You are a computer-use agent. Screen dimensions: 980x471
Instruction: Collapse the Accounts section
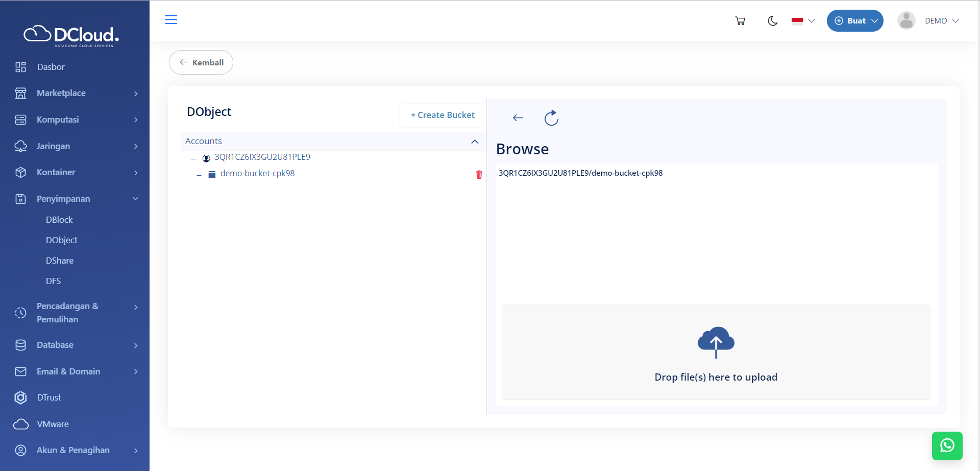tap(475, 142)
